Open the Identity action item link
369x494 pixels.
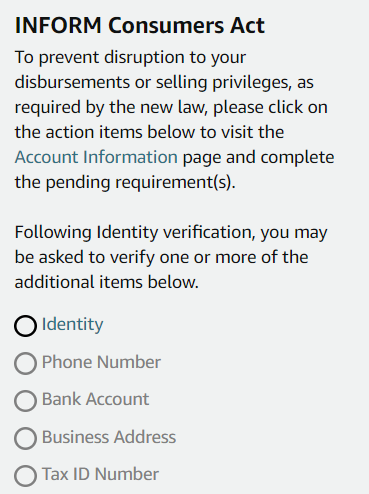click(x=72, y=325)
